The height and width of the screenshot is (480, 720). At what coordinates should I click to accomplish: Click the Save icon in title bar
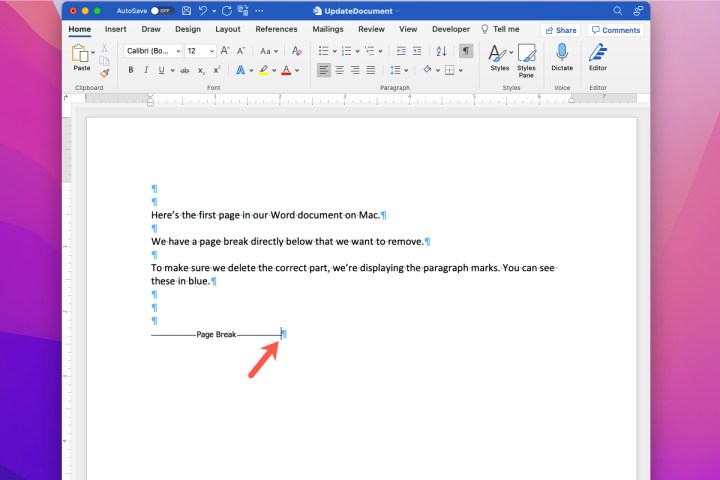click(x=184, y=10)
